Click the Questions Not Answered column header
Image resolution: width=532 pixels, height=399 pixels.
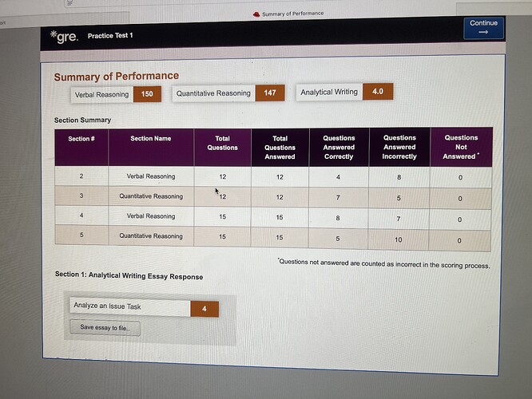point(461,147)
